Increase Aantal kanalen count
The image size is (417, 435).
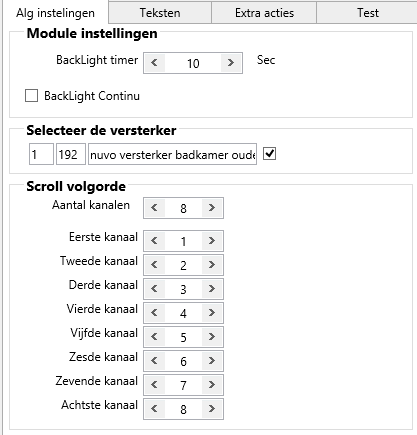[212, 208]
